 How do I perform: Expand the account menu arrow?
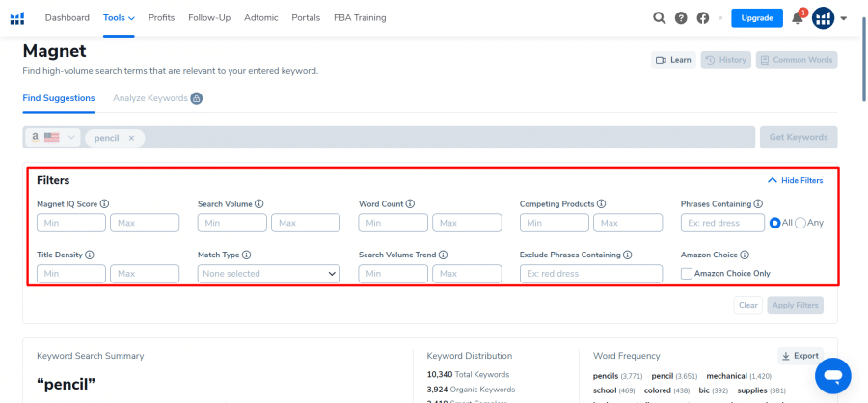click(844, 18)
